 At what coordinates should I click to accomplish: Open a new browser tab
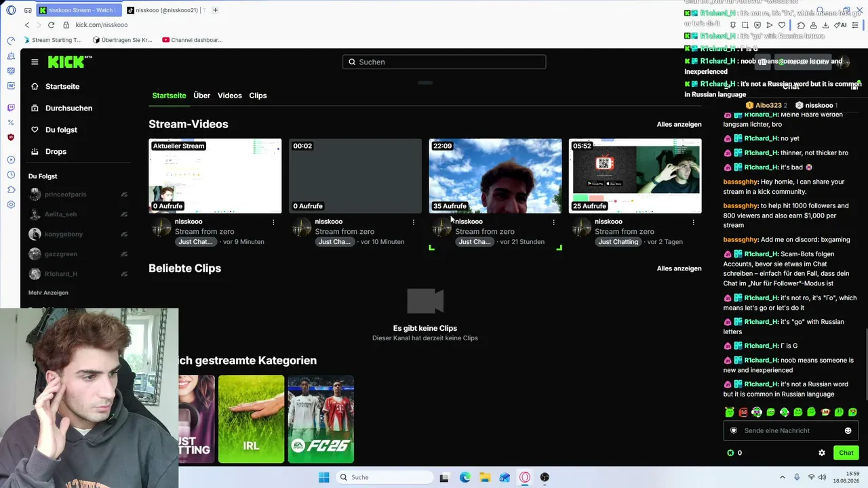click(x=215, y=10)
